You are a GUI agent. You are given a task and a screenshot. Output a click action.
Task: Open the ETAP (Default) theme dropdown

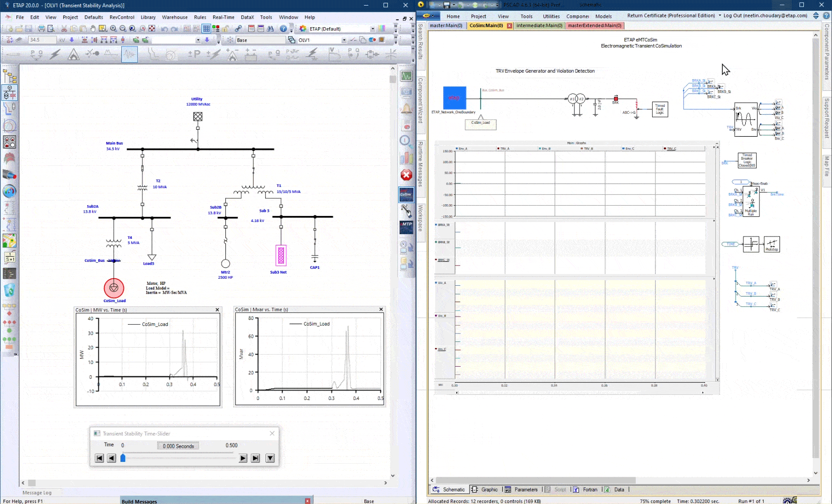pyautogui.click(x=372, y=28)
